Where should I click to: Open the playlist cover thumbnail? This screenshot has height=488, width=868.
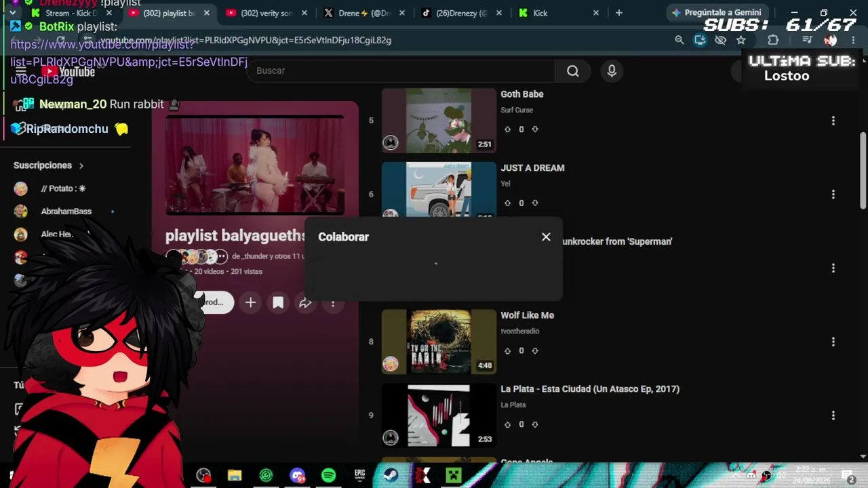255,165
